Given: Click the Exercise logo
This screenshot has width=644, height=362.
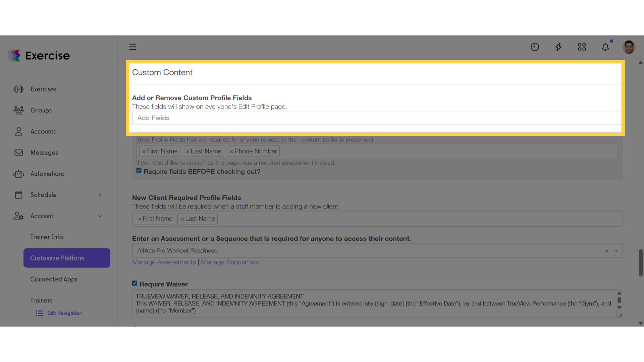Looking at the screenshot, I should point(39,56).
